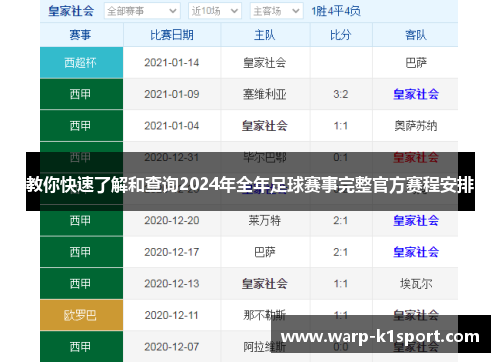This screenshot has width=500, height=362.
Task: Click home team 塞维利亚
Action: (265, 94)
